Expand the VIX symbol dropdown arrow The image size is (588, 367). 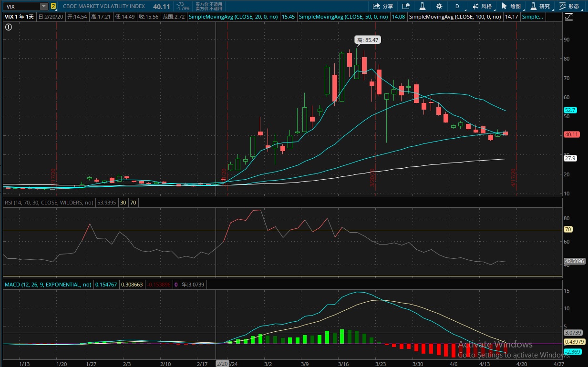(x=44, y=6)
